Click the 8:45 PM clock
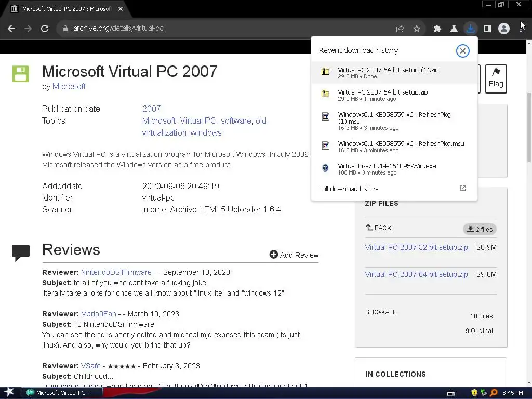The image size is (532, 399). [512, 393]
